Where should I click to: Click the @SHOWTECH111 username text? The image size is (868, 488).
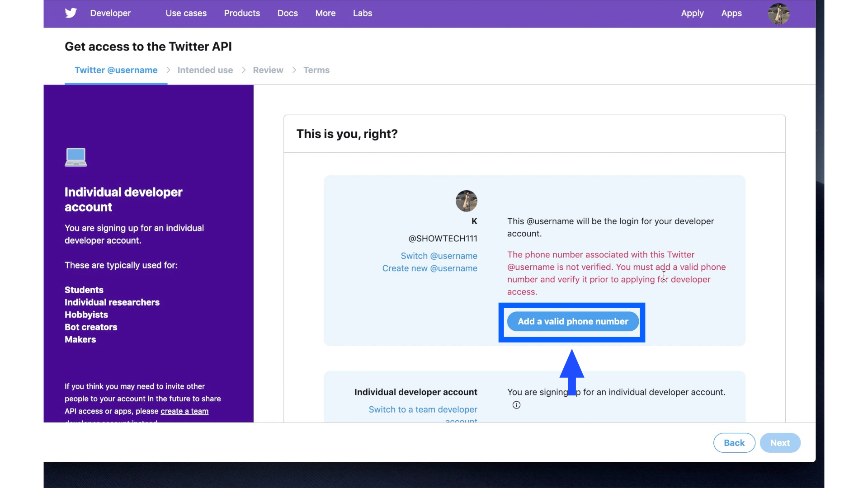(x=443, y=239)
